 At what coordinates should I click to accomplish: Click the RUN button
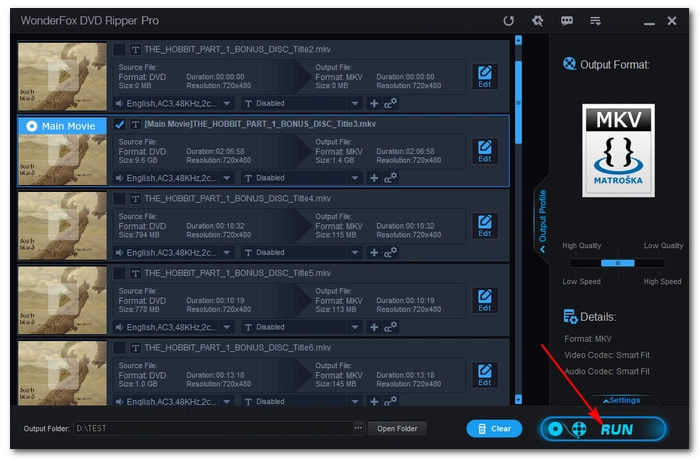[603, 429]
